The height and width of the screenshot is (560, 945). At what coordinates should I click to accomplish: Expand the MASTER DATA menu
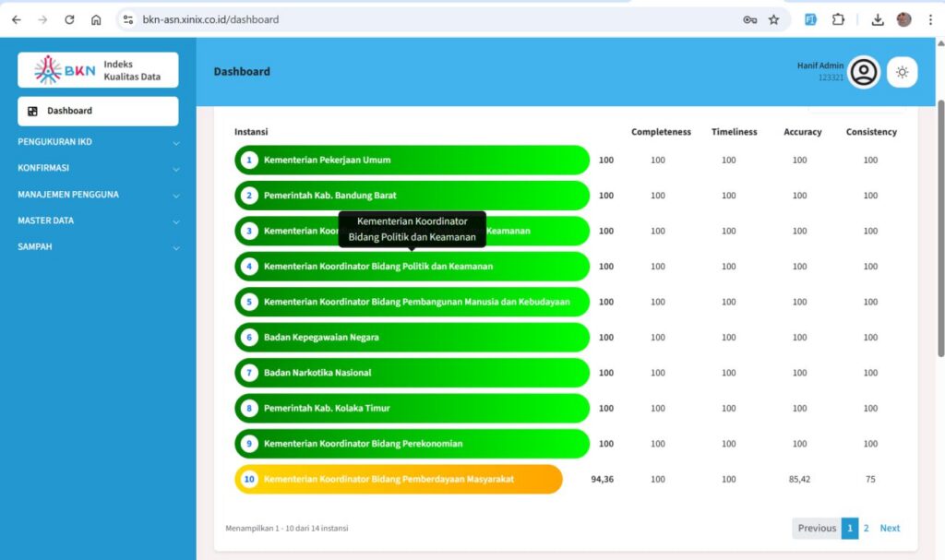(x=98, y=220)
